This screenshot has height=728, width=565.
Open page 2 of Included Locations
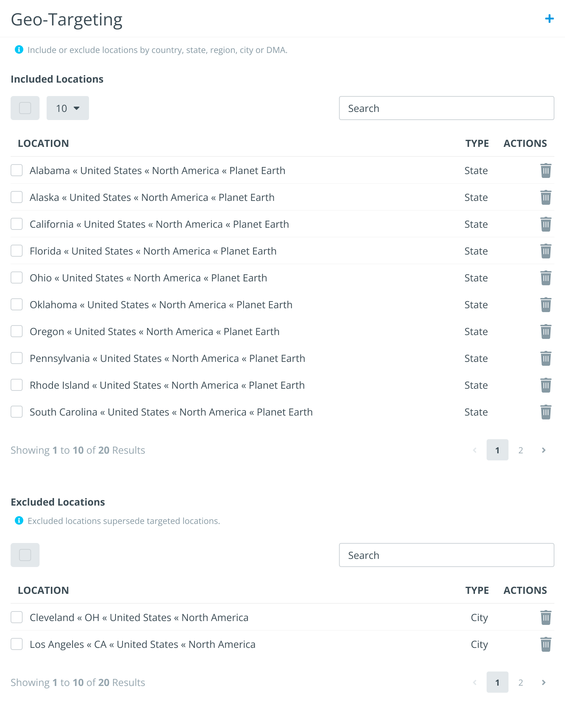[x=521, y=450]
